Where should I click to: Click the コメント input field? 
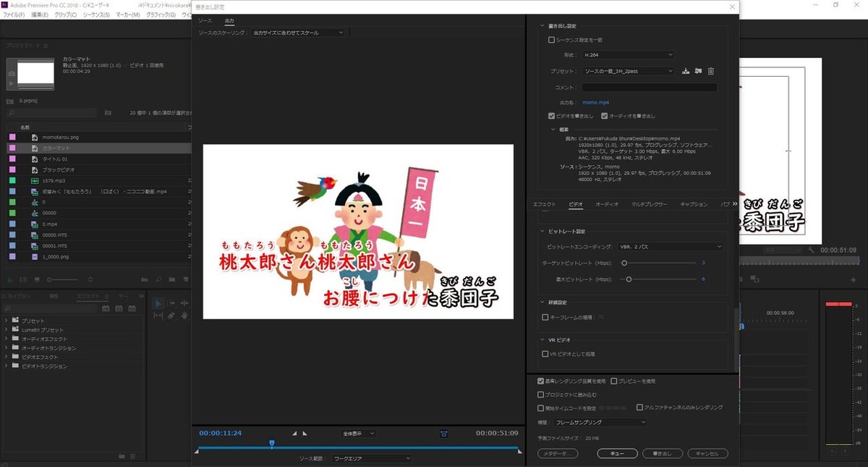(650, 87)
